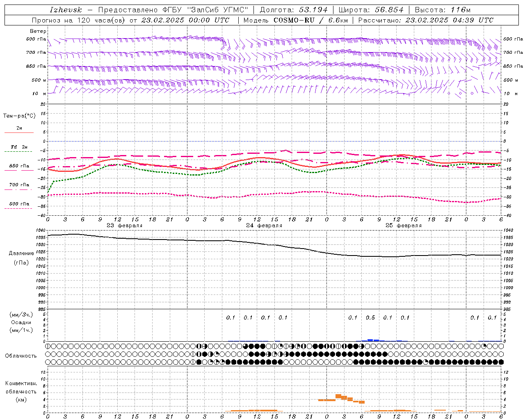This screenshot has width=525, height=420.
Task: Select the "Тем-ра(°C)" temperature label
Action: pyautogui.click(x=19, y=116)
